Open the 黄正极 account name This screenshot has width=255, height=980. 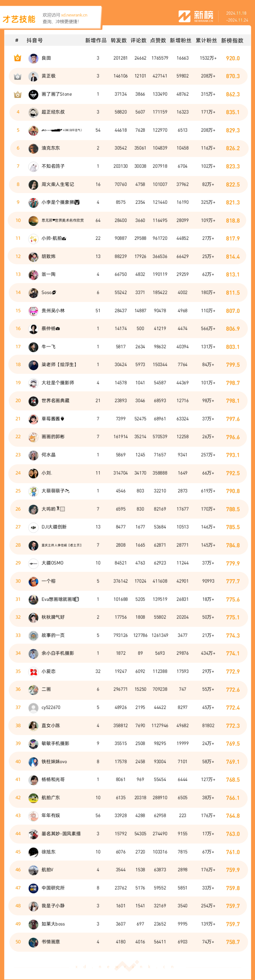[x=48, y=76]
